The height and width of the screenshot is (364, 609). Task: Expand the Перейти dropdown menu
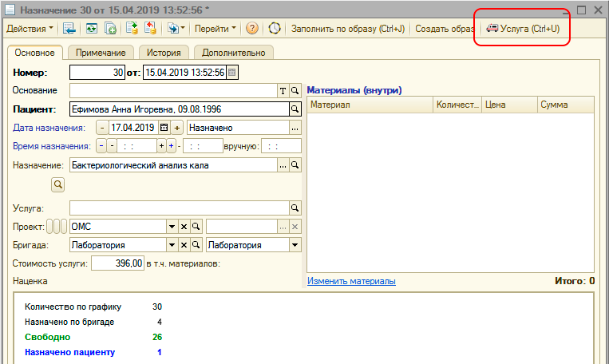[x=216, y=28]
